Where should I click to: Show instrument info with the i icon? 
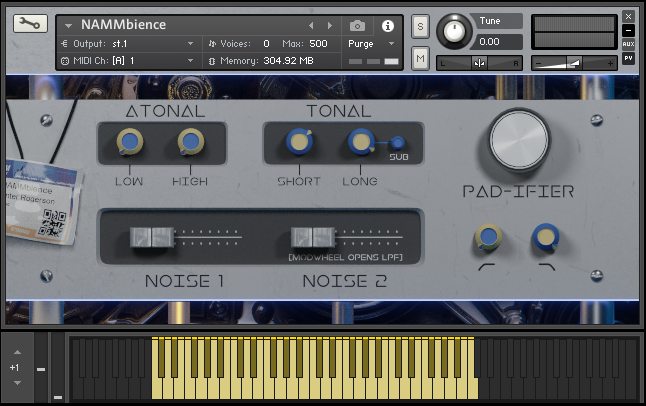click(387, 26)
